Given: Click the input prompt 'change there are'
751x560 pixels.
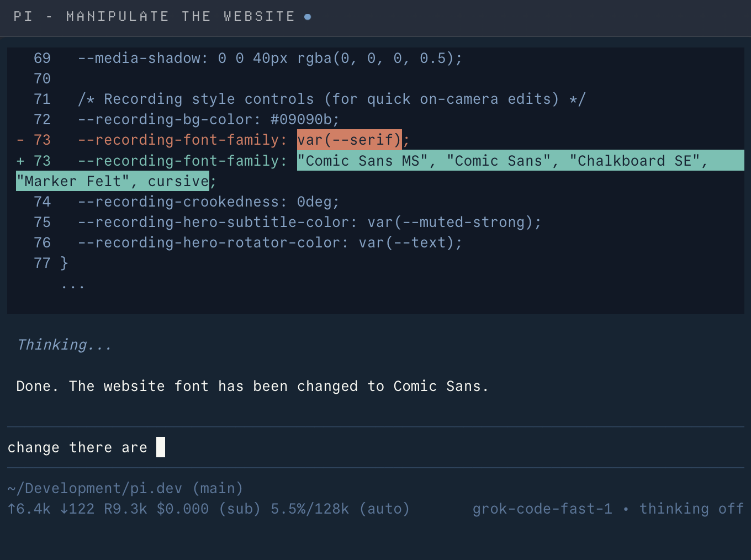Looking at the screenshot, I should pyautogui.click(x=375, y=447).
